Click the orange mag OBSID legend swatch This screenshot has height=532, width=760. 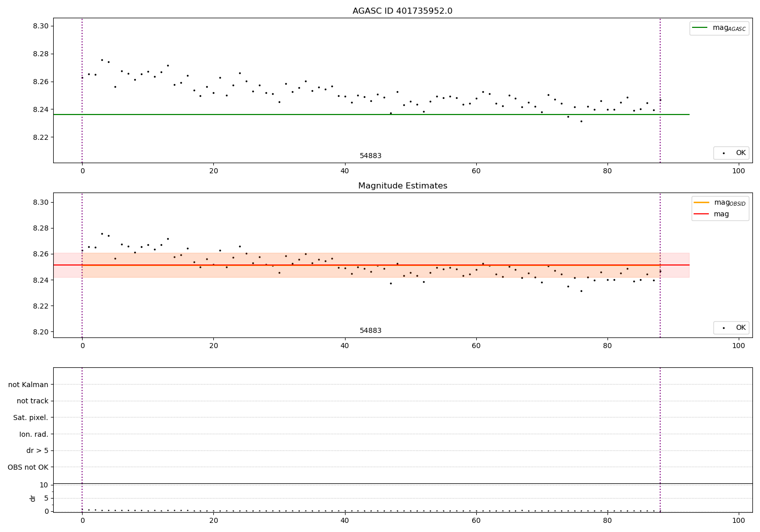pos(702,202)
